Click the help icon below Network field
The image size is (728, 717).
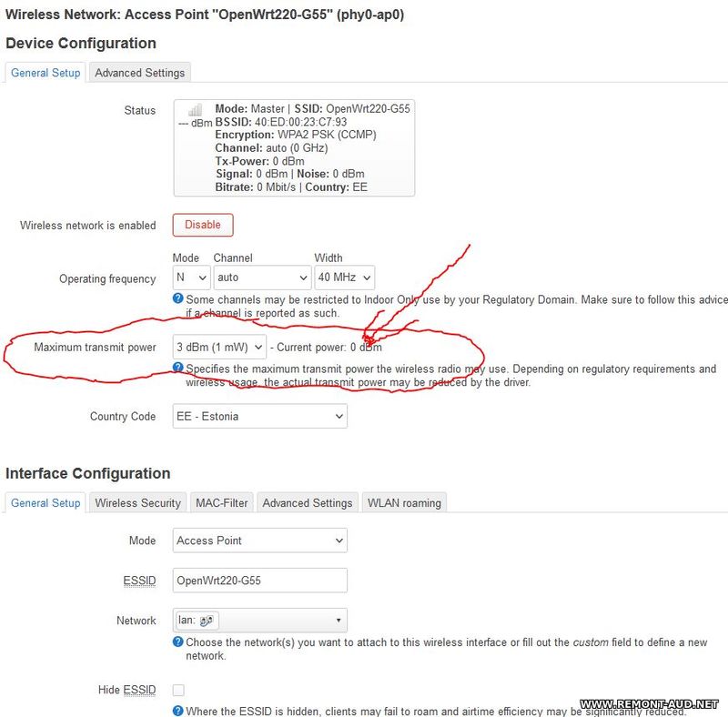(178, 642)
